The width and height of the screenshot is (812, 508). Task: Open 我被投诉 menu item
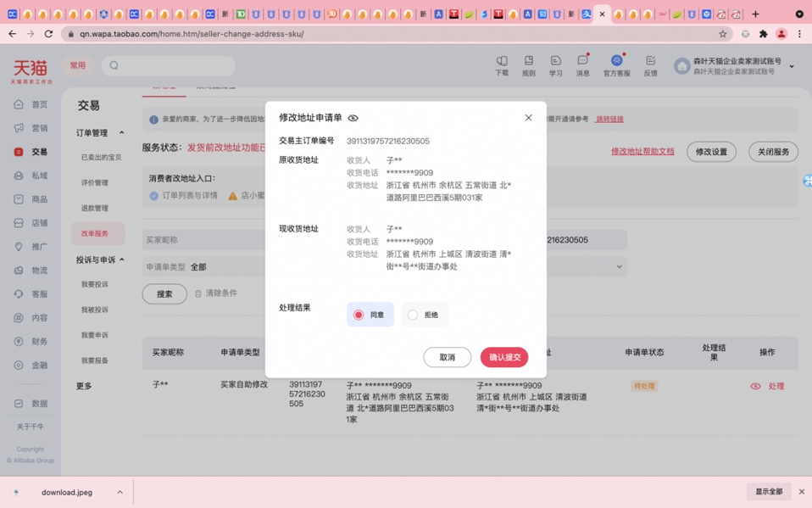[94, 310]
